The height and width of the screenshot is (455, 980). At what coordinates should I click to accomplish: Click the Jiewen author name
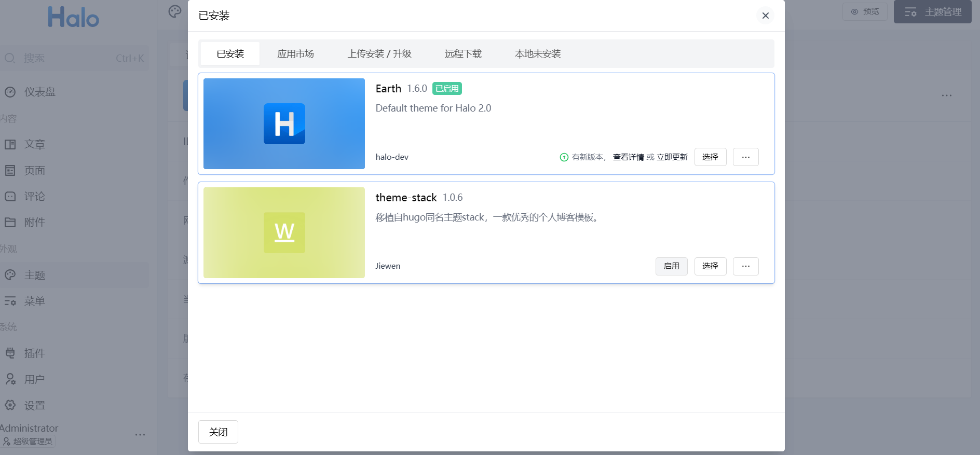click(388, 266)
